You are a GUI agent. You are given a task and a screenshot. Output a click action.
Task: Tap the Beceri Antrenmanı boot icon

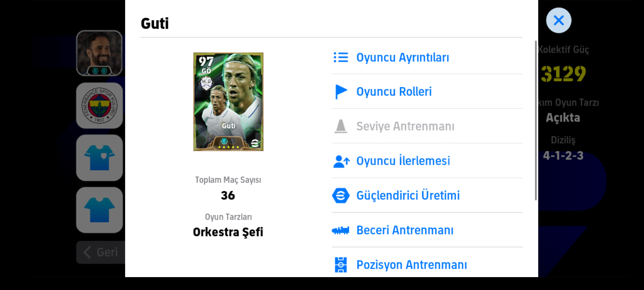click(341, 230)
